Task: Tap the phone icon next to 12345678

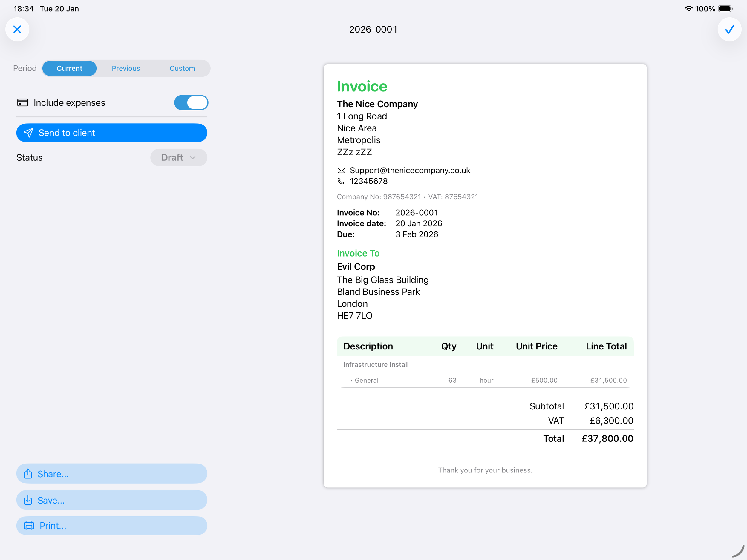Action: point(341,181)
